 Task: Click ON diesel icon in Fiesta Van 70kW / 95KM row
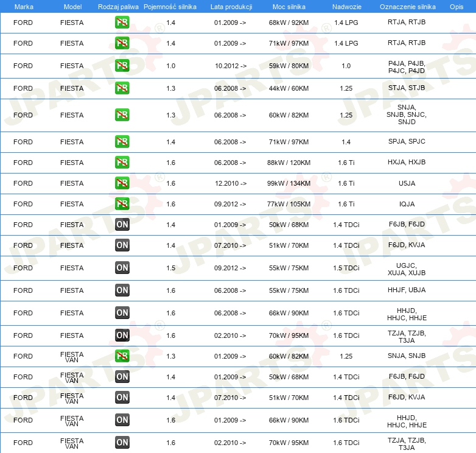(122, 442)
